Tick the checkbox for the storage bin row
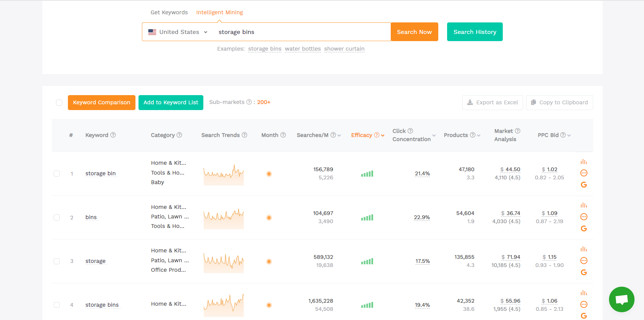 pyautogui.click(x=57, y=174)
